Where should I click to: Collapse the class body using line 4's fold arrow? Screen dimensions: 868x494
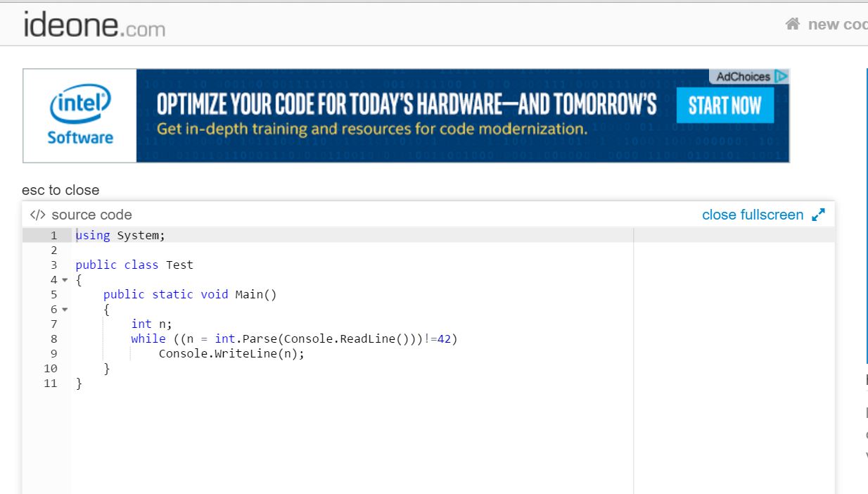pyautogui.click(x=64, y=279)
